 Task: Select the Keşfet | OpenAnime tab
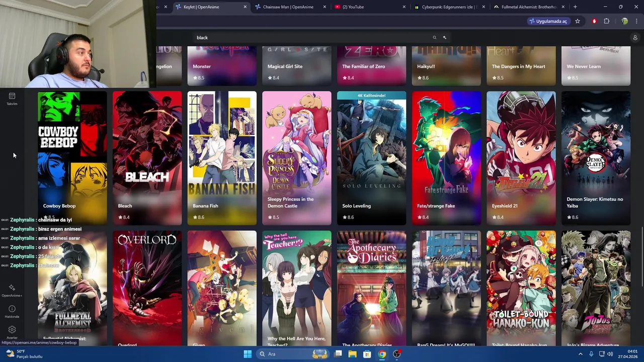point(211,7)
